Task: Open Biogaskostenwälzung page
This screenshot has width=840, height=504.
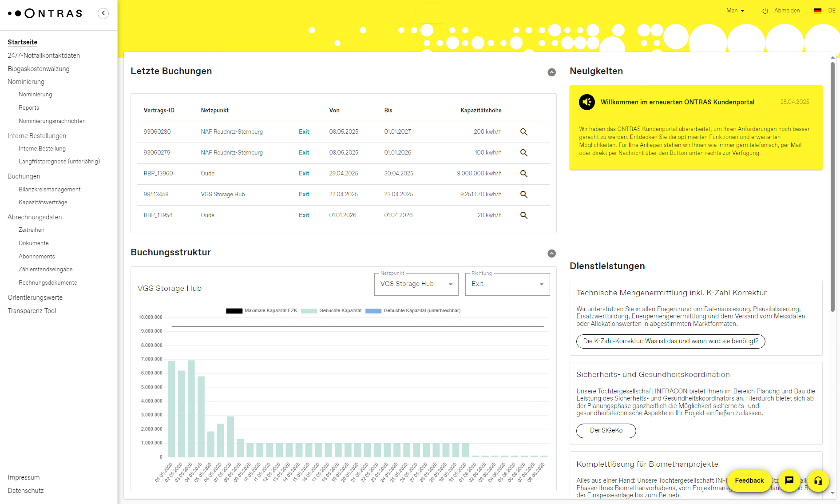Action: pos(39,69)
